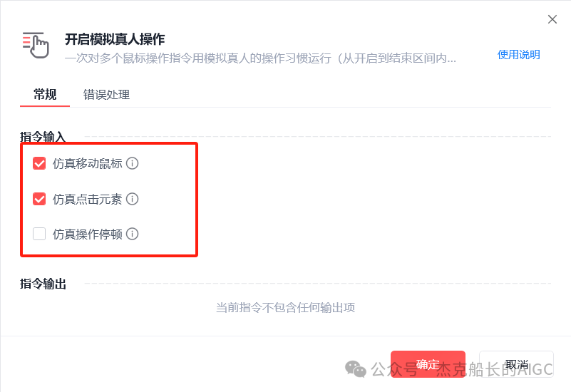
Task: Open the 错误处理 tab
Action: coord(106,95)
